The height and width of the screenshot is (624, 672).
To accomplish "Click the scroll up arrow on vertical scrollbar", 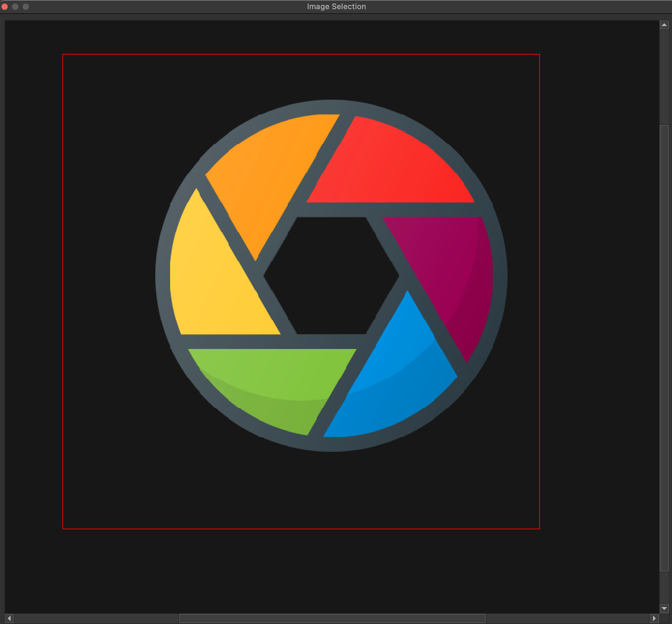I will point(664,25).
